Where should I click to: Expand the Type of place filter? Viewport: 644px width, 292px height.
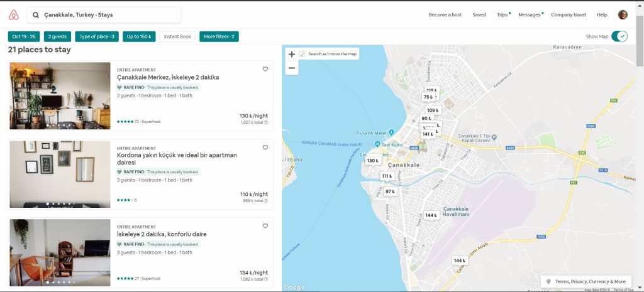tap(96, 36)
